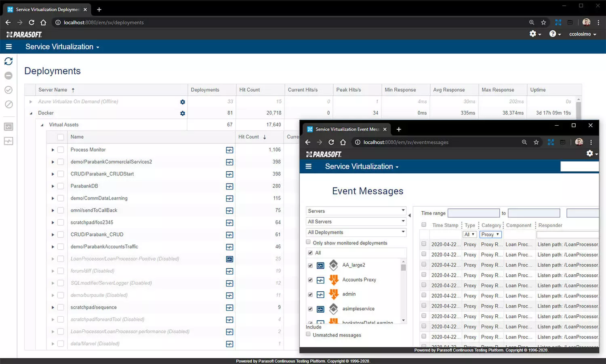The width and height of the screenshot is (606, 364).
Task: Tick checkbox for CRUD/Parabank_CRUD asset
Action: point(61,235)
